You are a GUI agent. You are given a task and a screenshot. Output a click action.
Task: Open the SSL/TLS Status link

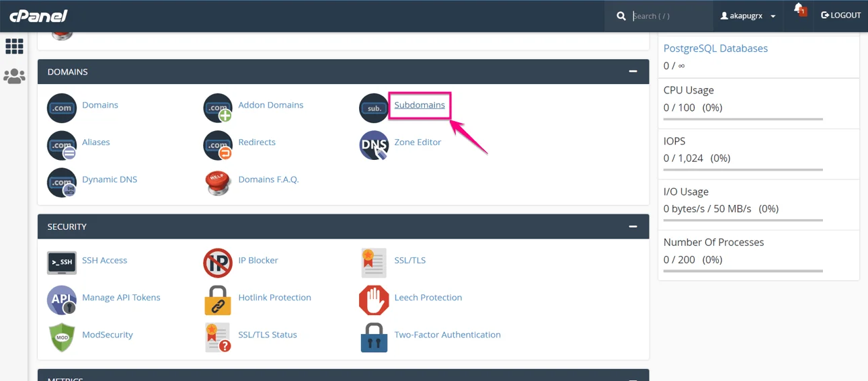[268, 334]
